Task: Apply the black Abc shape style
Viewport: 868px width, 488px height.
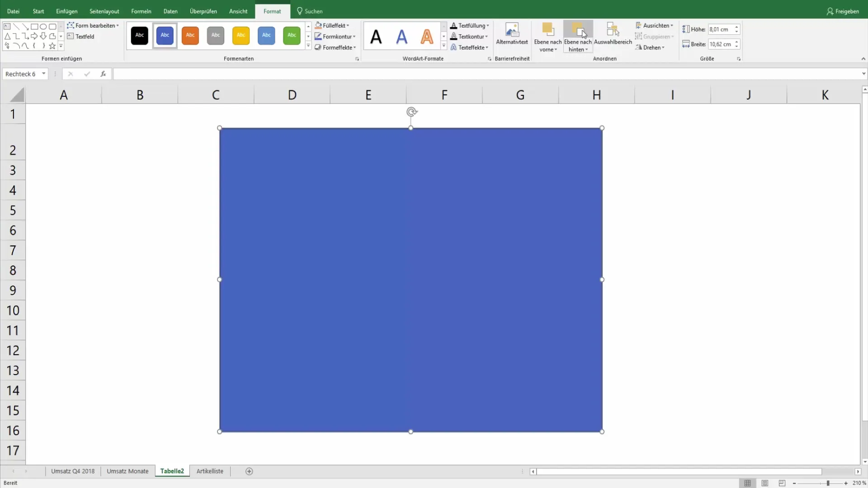Action: 140,36
